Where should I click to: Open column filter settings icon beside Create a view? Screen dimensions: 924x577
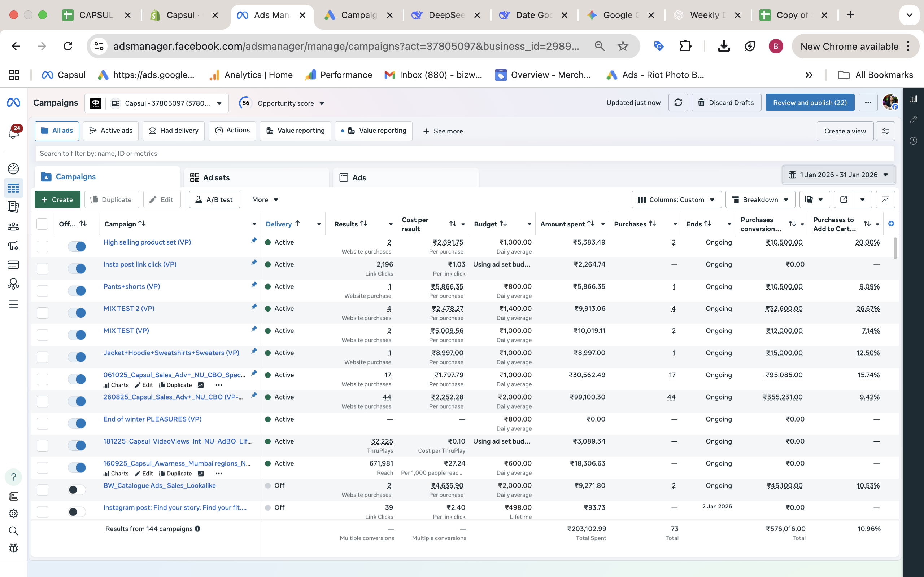(885, 131)
